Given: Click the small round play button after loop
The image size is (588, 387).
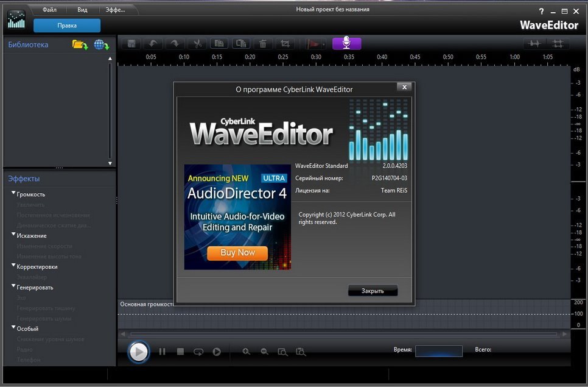Looking at the screenshot, I should [217, 352].
